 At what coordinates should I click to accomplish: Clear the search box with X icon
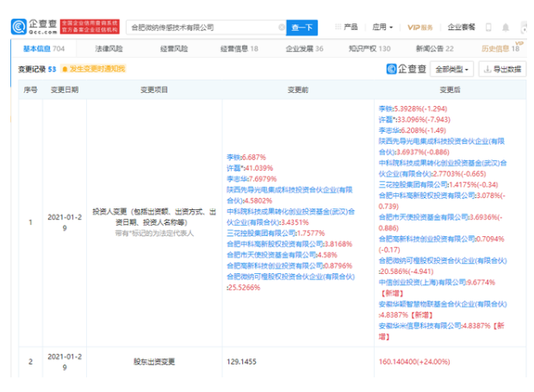click(282, 28)
